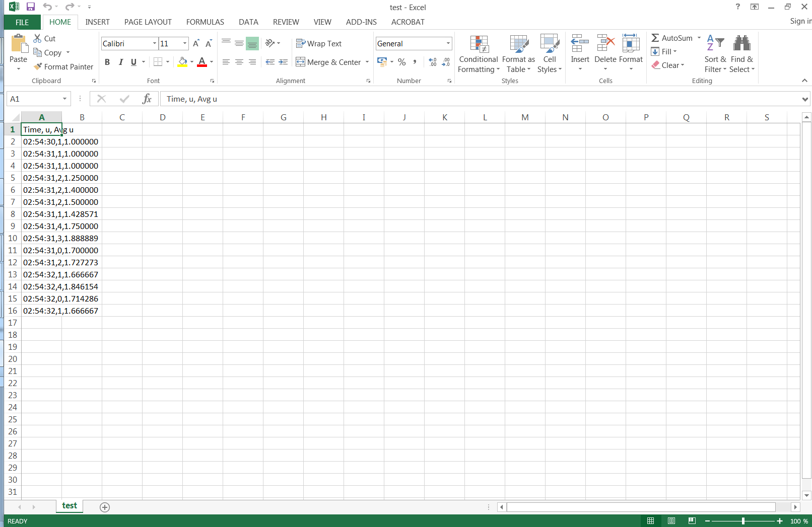
Task: Click the Insert Function fx icon
Action: click(x=147, y=99)
